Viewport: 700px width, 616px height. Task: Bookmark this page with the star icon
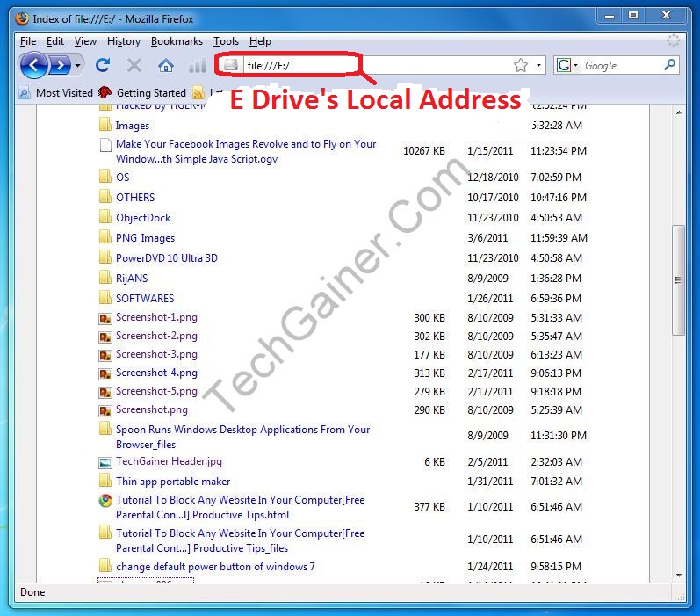520,65
